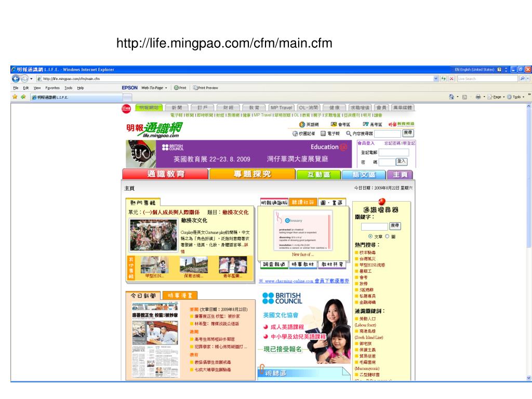Select the red 通識教育 section tab
Screen dimensions: 532x399
[x=166, y=174]
